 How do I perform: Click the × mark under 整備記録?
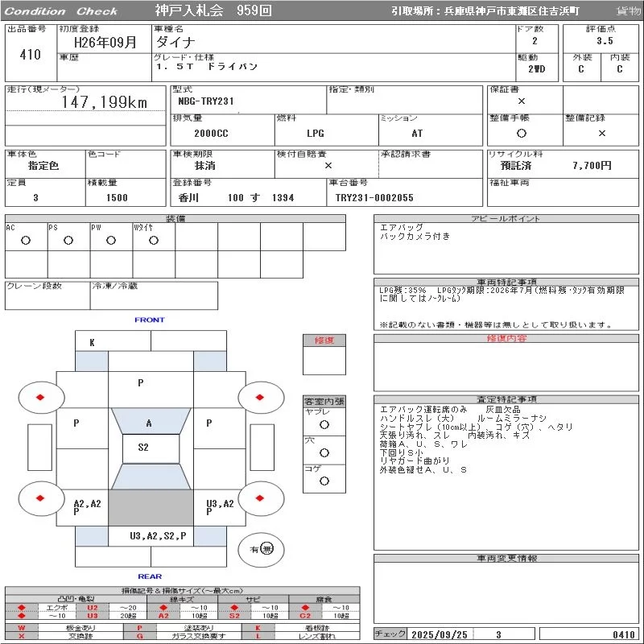click(602, 133)
